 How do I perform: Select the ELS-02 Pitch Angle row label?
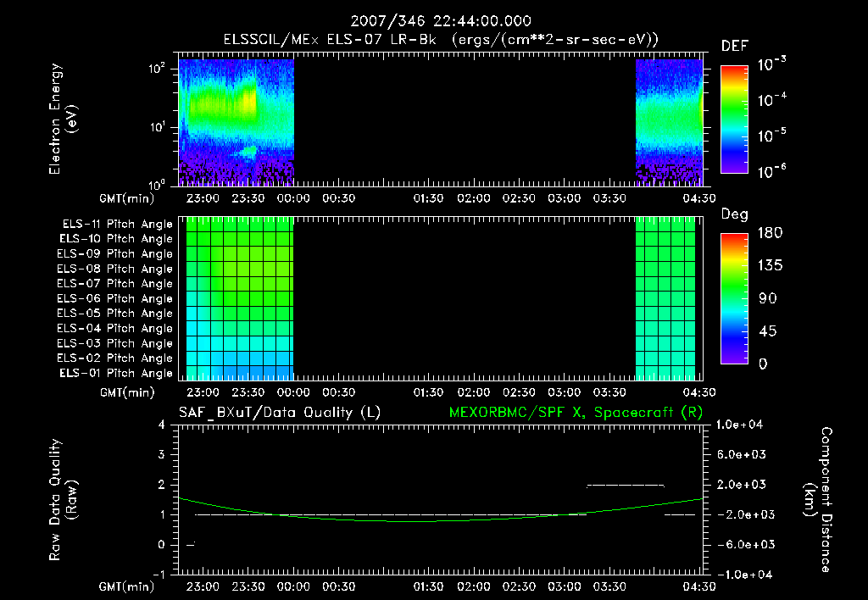pos(115,358)
